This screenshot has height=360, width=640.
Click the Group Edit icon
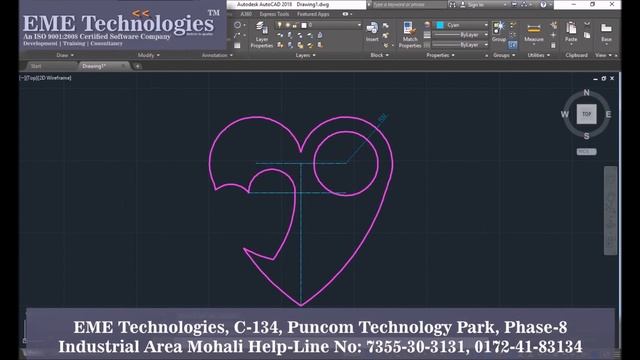click(513, 35)
